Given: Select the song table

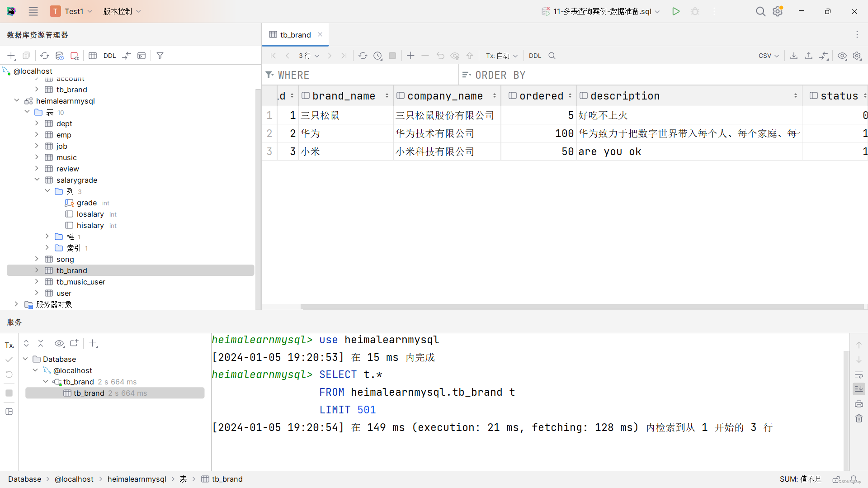Looking at the screenshot, I should (x=65, y=259).
